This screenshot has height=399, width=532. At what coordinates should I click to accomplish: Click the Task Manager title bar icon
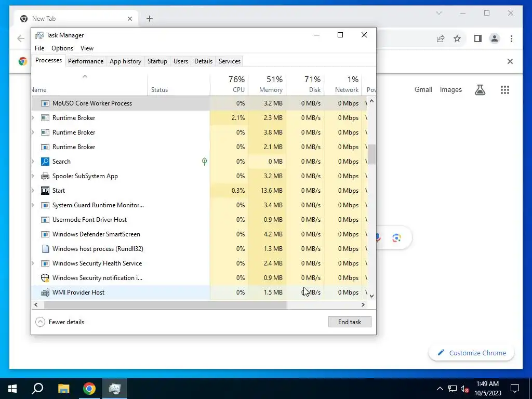tap(39, 35)
